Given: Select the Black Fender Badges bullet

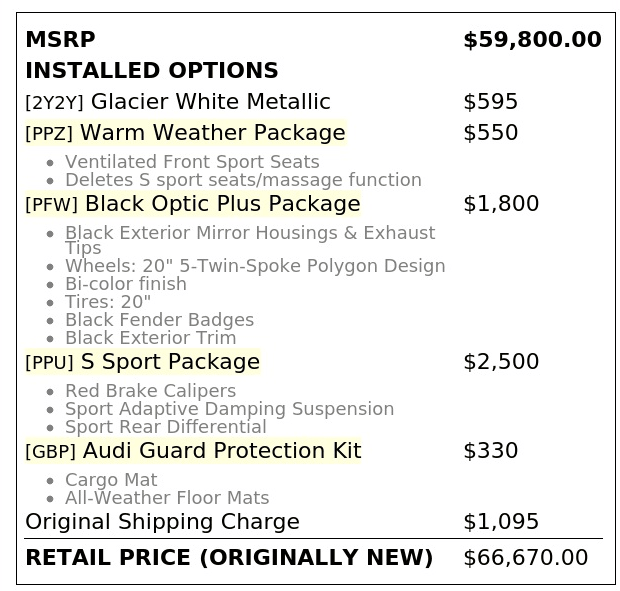Looking at the screenshot, I should (159, 319).
